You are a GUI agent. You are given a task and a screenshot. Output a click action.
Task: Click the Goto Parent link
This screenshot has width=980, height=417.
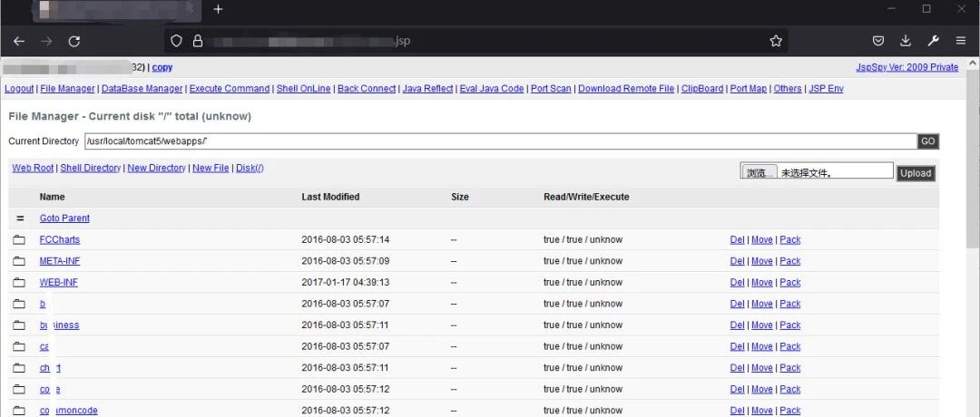[64, 218]
